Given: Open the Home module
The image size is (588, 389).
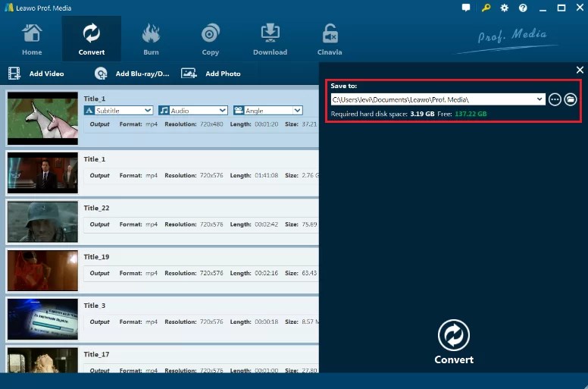Looking at the screenshot, I should 32,39.
